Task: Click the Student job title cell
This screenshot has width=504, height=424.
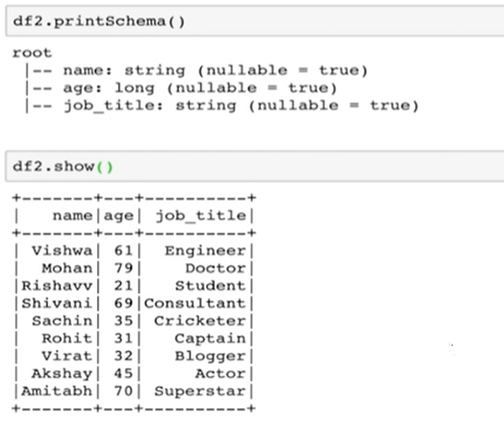Action: [x=211, y=286]
